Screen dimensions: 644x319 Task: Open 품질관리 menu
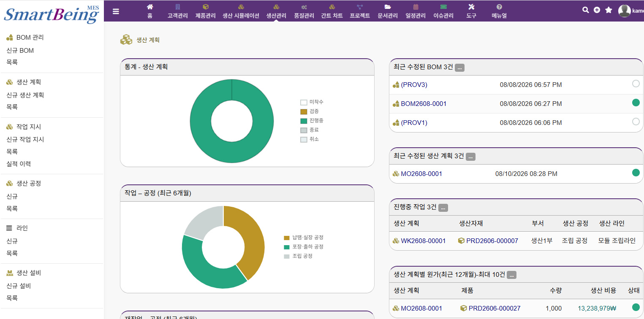pyautogui.click(x=304, y=11)
